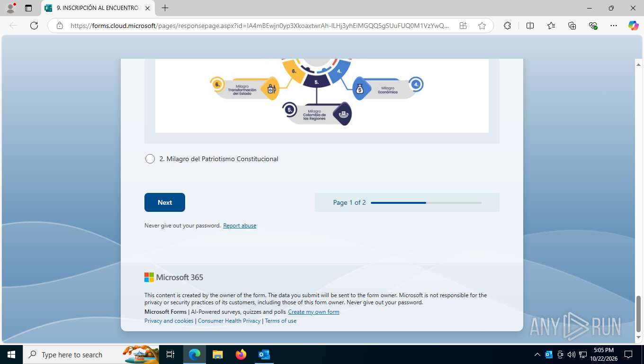Open File Explorer from taskbar
The image size is (644, 364).
tap(217, 355)
